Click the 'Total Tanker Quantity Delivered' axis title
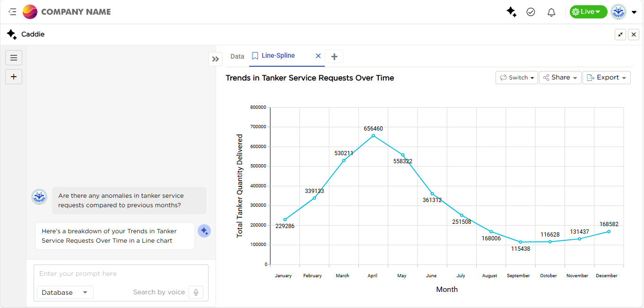Image resolution: width=644 pixels, height=308 pixels. [x=240, y=185]
